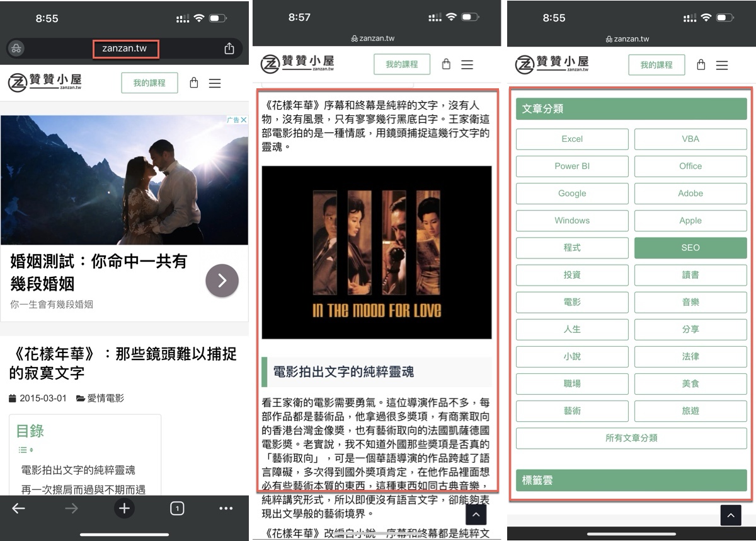The image size is (756, 541).
Task: Open the shopping bag icon in the right screenshot
Action: [x=701, y=65]
